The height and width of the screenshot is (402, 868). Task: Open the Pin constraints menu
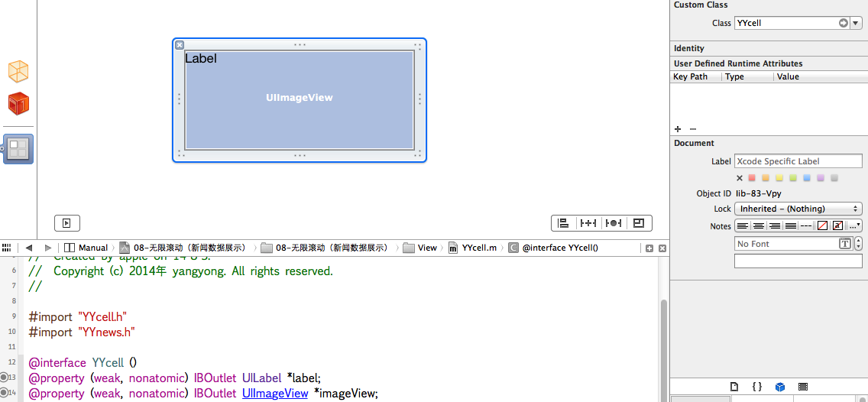pos(588,223)
